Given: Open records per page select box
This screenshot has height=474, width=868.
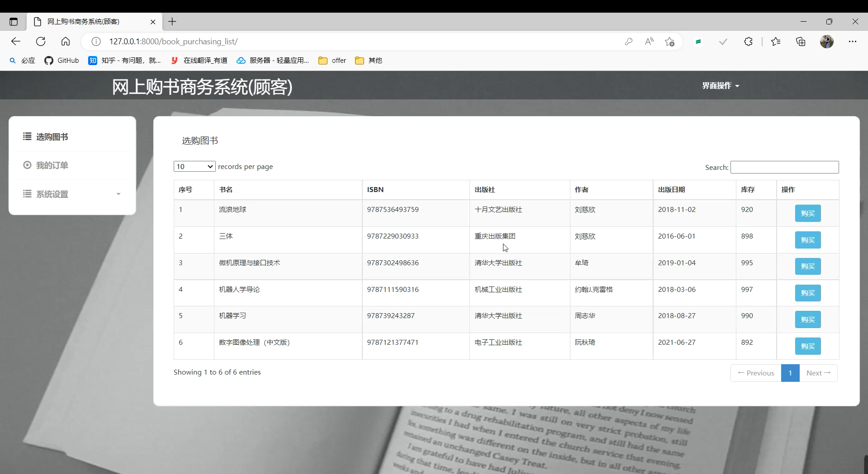Looking at the screenshot, I should coord(194,166).
